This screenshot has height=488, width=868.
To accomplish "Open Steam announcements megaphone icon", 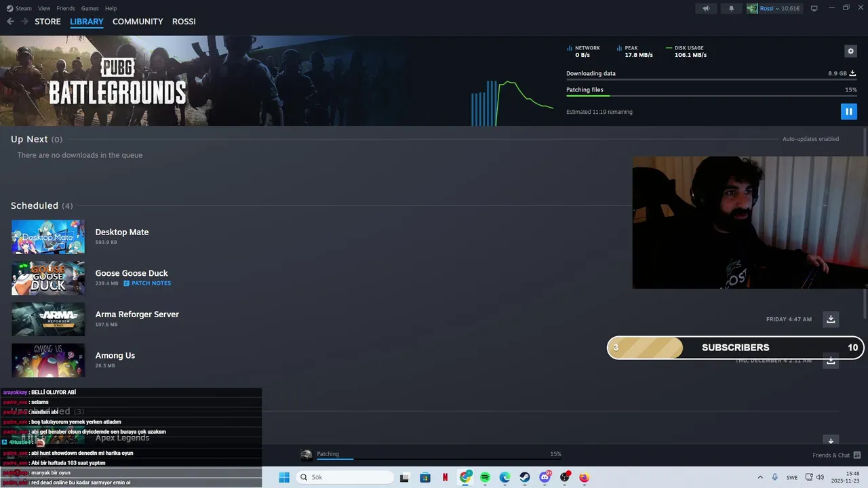I will (706, 8).
